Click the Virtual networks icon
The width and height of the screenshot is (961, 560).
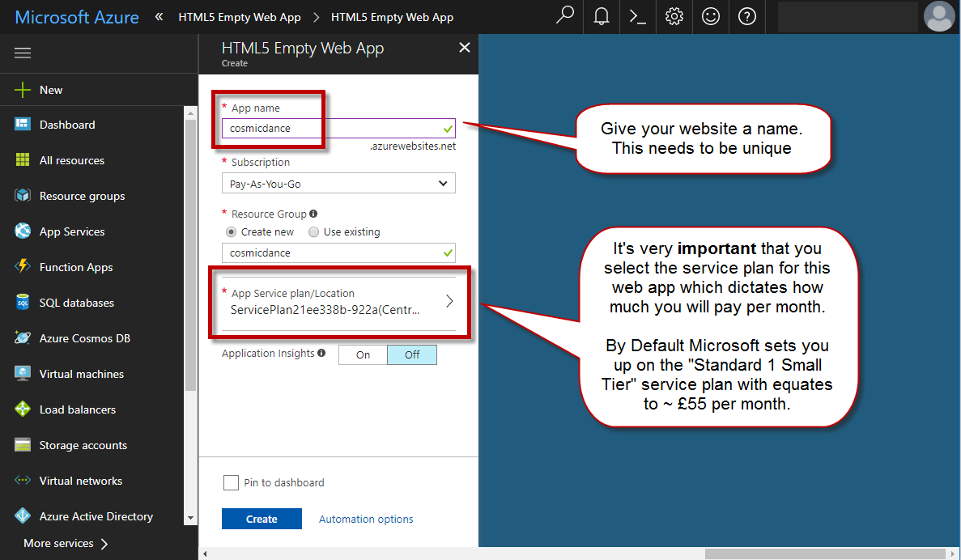point(23,481)
